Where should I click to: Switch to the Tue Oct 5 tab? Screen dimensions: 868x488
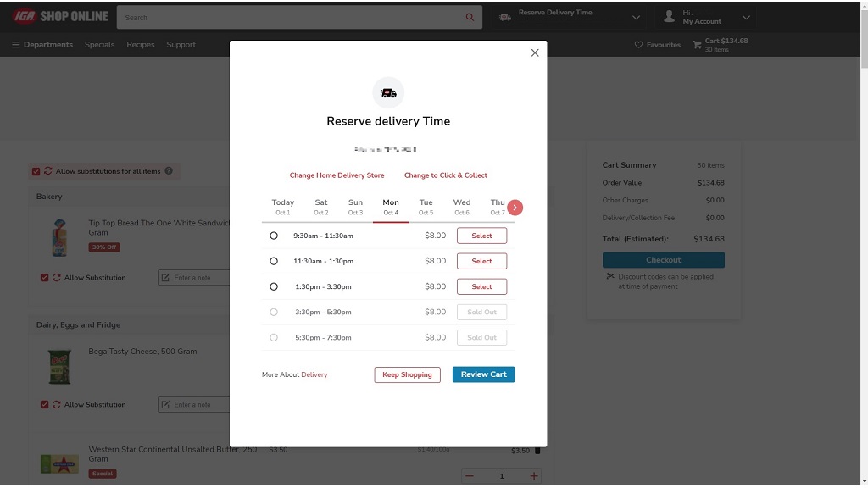[426, 207]
